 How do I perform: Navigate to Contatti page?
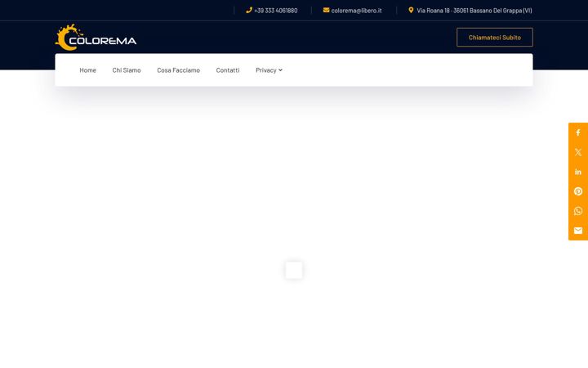(228, 70)
